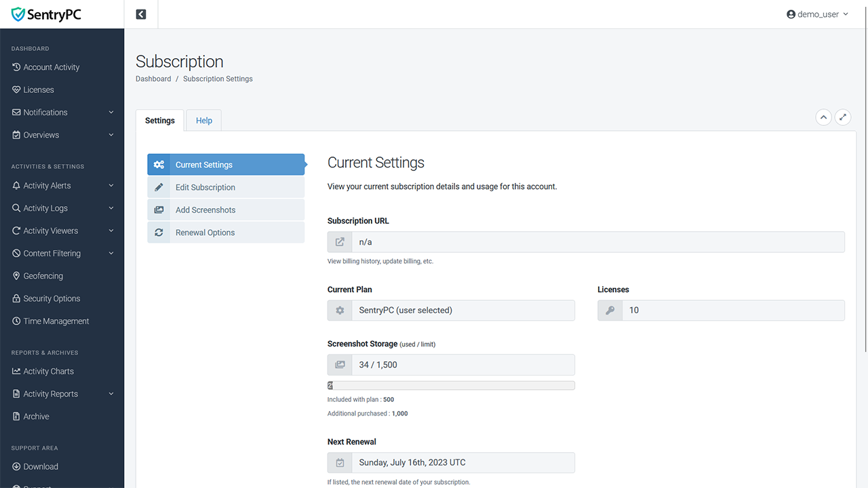Click the Archive file icon
The image size is (868, 488).
pyautogui.click(x=16, y=416)
